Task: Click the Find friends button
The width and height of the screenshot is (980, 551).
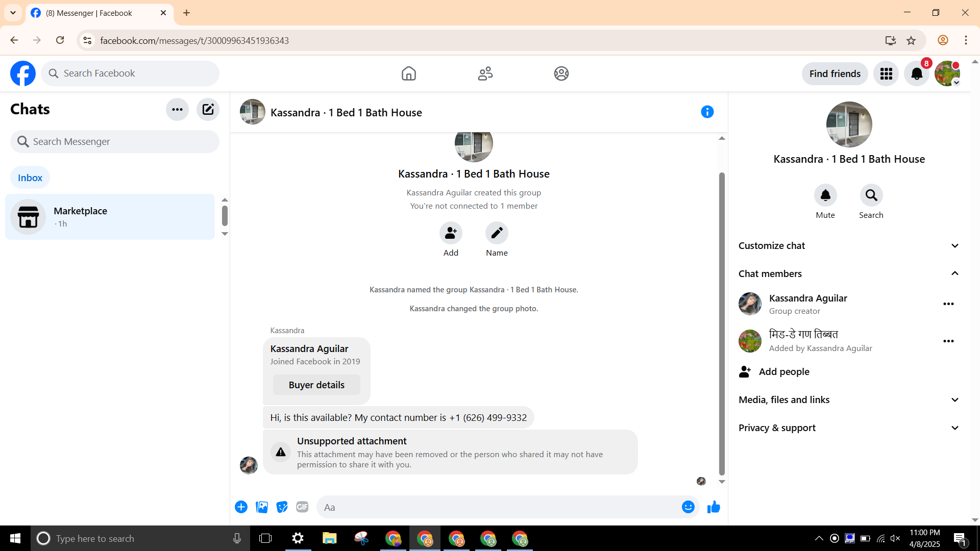Action: point(835,74)
